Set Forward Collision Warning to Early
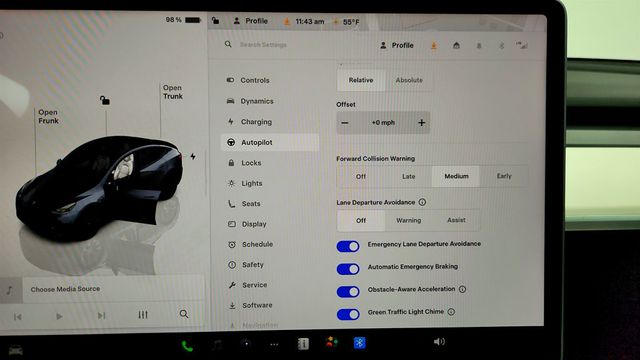Screen dimensions: 640x360 click(504, 176)
